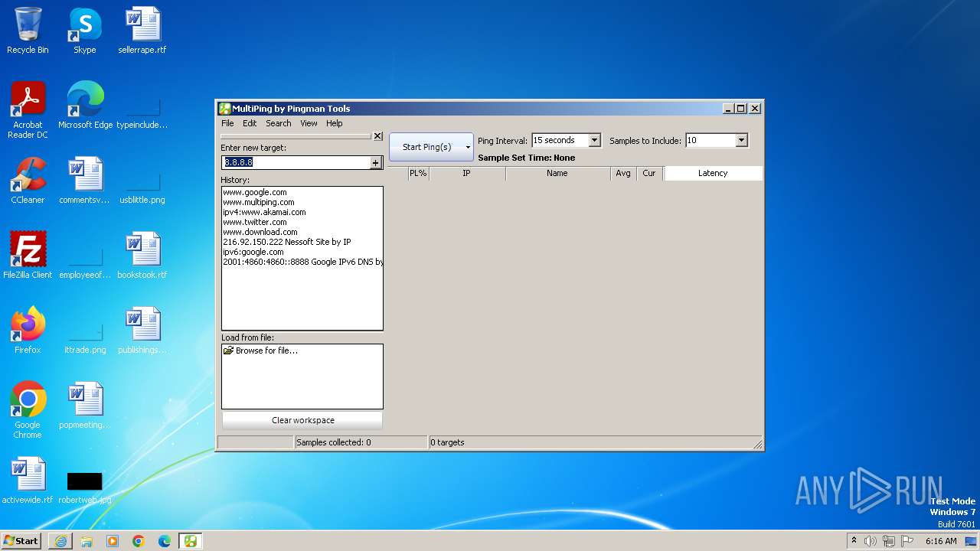Close the target sidebar with X icon
Image resolution: width=980 pixels, height=551 pixels.
pyautogui.click(x=377, y=136)
